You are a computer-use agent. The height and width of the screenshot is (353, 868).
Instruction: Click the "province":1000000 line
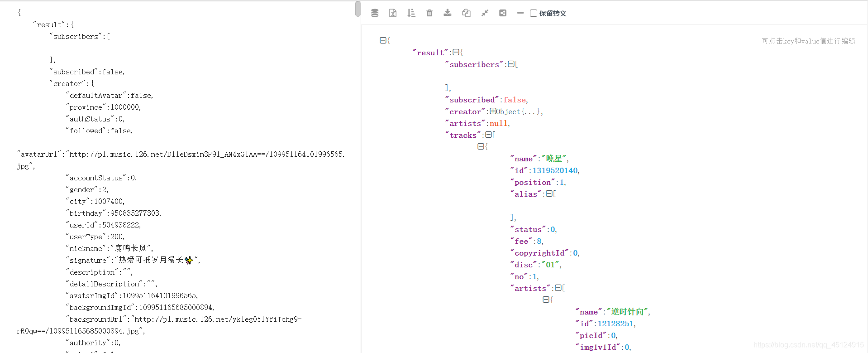pyautogui.click(x=104, y=107)
